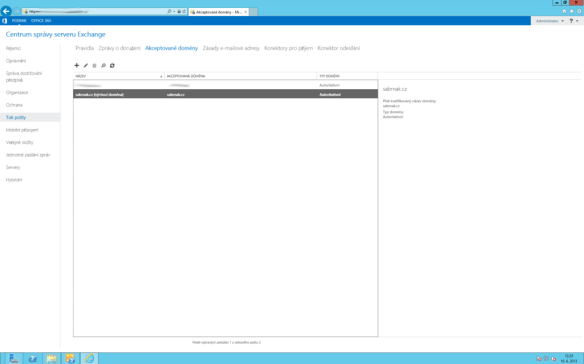Click Internet Explorer taskbar icon

(89, 358)
